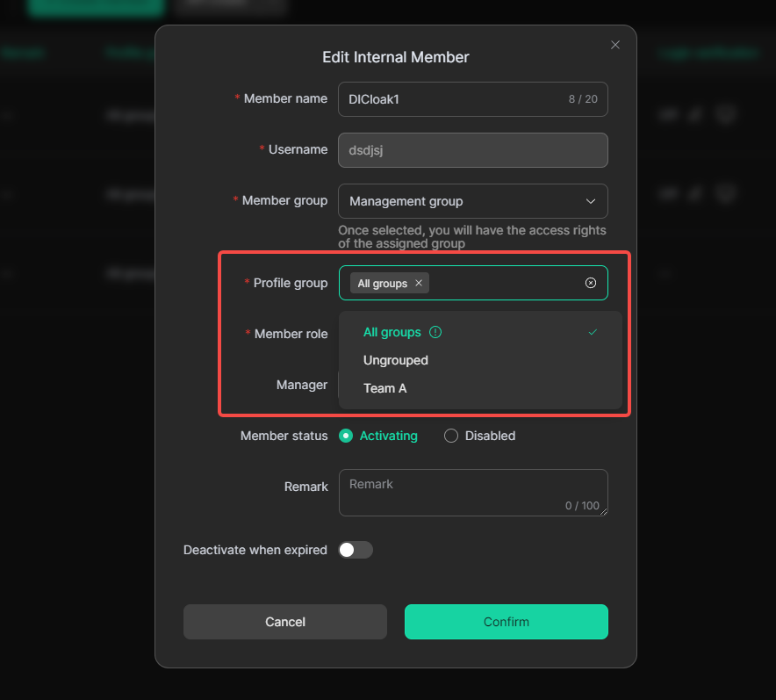Select the Activating member status
The height and width of the screenshot is (700, 776).
click(346, 436)
